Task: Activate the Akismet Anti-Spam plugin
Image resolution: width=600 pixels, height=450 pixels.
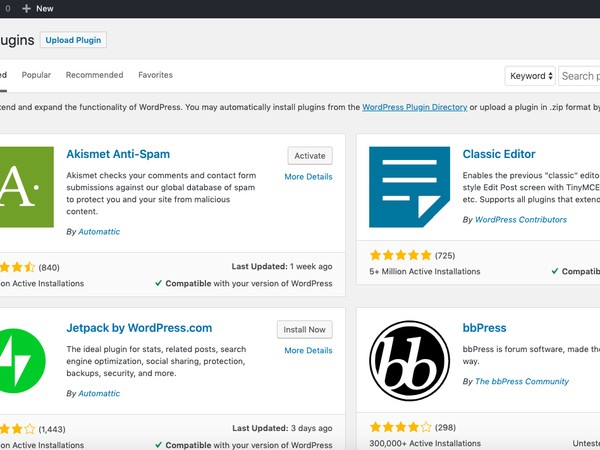Action: [x=310, y=156]
